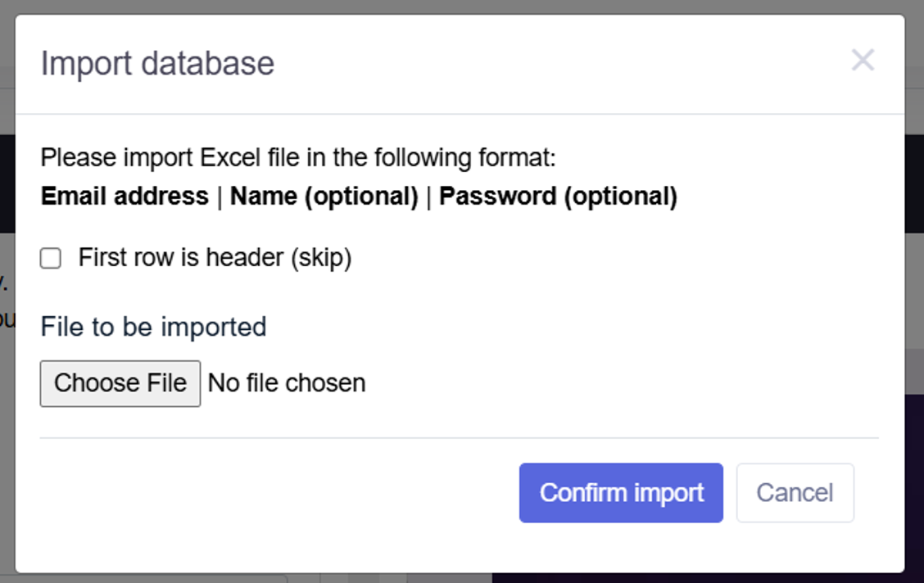Confirm the import

621,493
